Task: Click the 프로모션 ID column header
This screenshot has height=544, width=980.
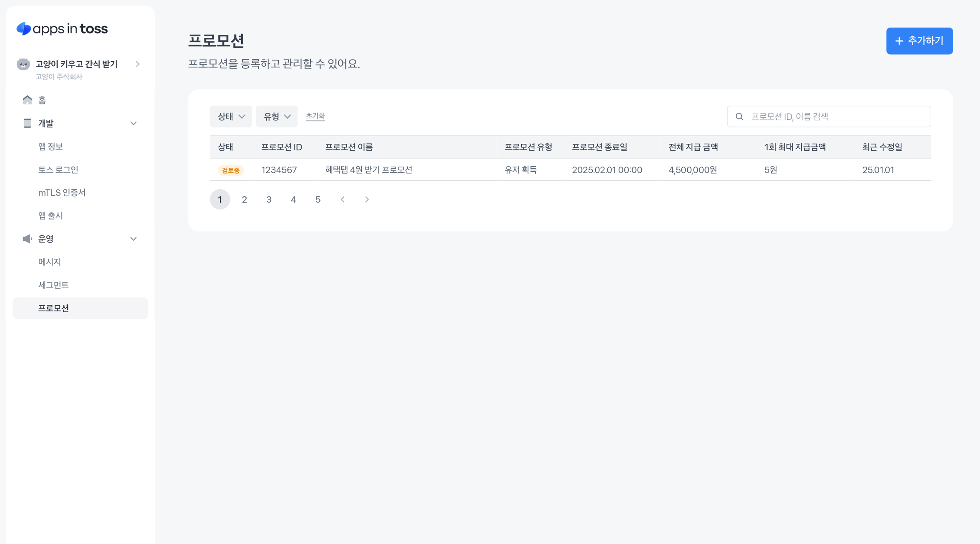Action: click(x=281, y=147)
